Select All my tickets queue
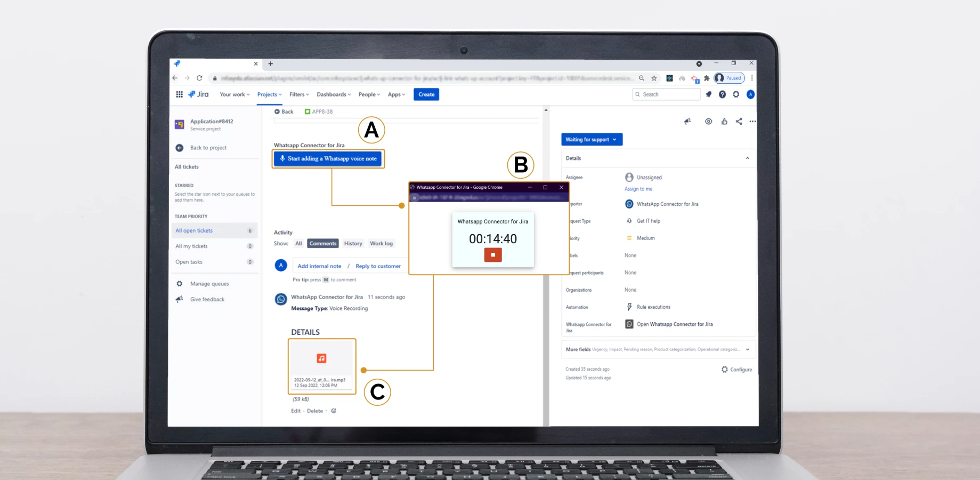Screen dimensions: 980x480 tap(215, 246)
